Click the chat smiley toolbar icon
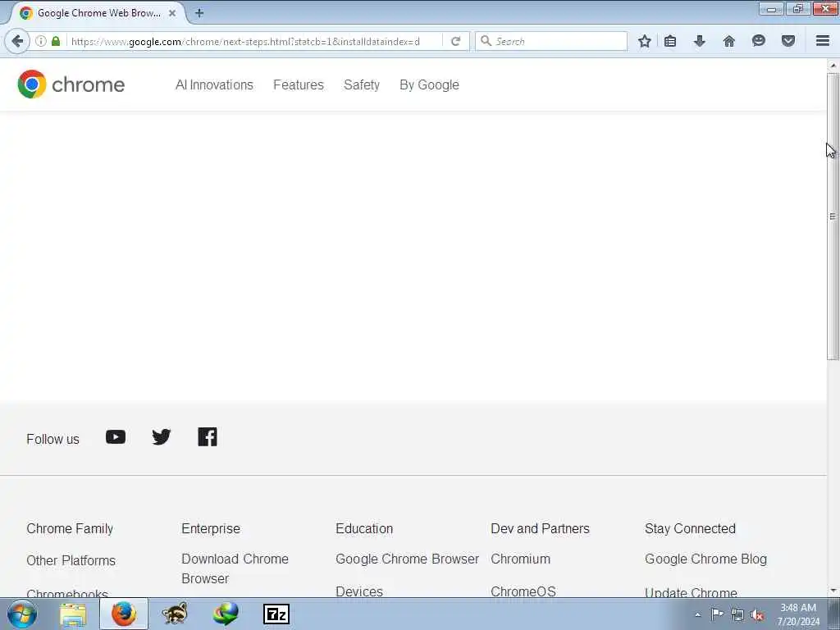Image resolution: width=840 pixels, height=630 pixels. (759, 41)
